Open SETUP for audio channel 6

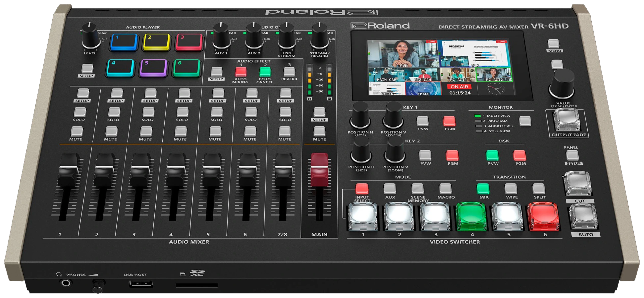point(252,93)
